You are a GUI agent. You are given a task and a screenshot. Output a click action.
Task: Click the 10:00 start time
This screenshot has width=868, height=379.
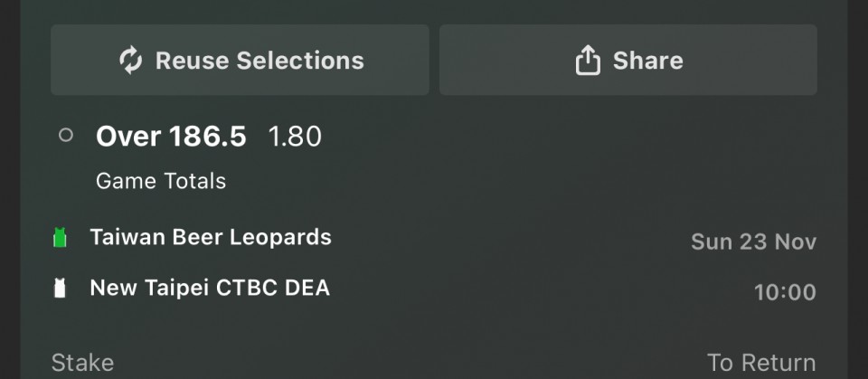pyautogui.click(x=785, y=292)
